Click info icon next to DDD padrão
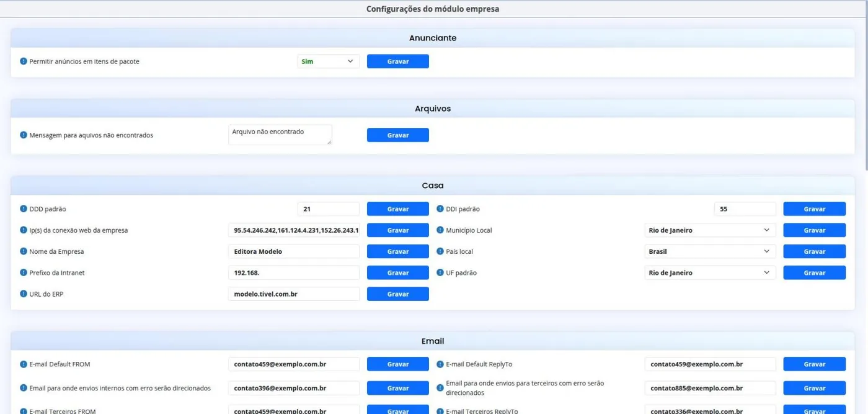Screen dimensions: 868x414 (24, 209)
